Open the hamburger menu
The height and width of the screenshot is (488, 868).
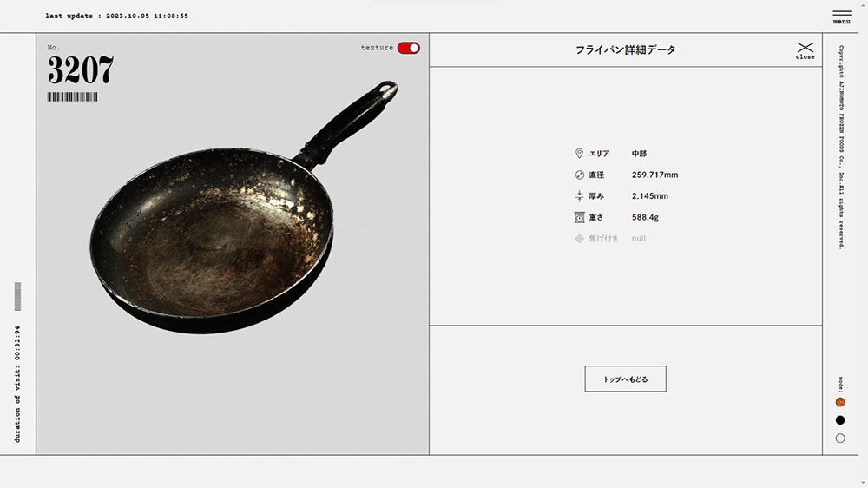click(x=841, y=16)
